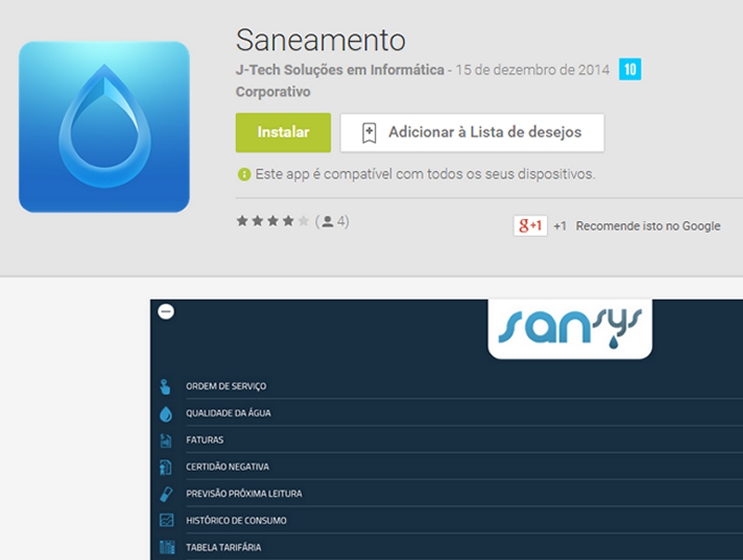The height and width of the screenshot is (560, 743).
Task: Select QUALIDADE DA ÁGUA menu entry
Action: [x=228, y=413]
